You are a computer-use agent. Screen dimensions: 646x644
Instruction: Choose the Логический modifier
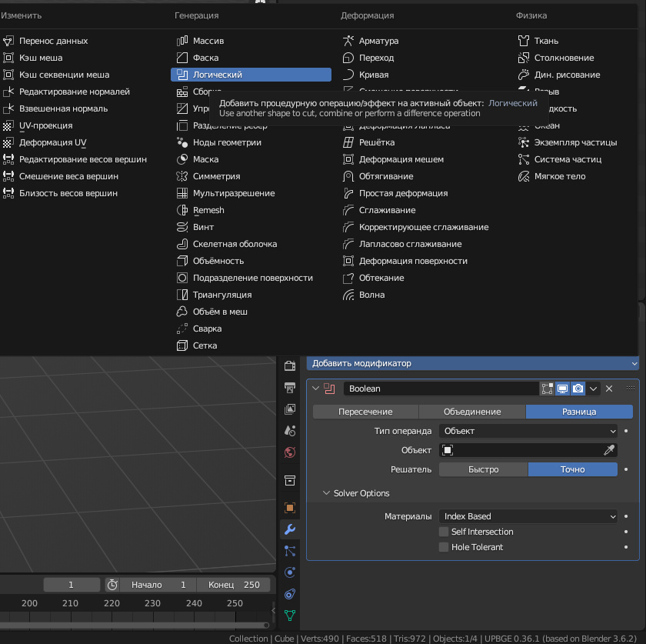(x=251, y=75)
